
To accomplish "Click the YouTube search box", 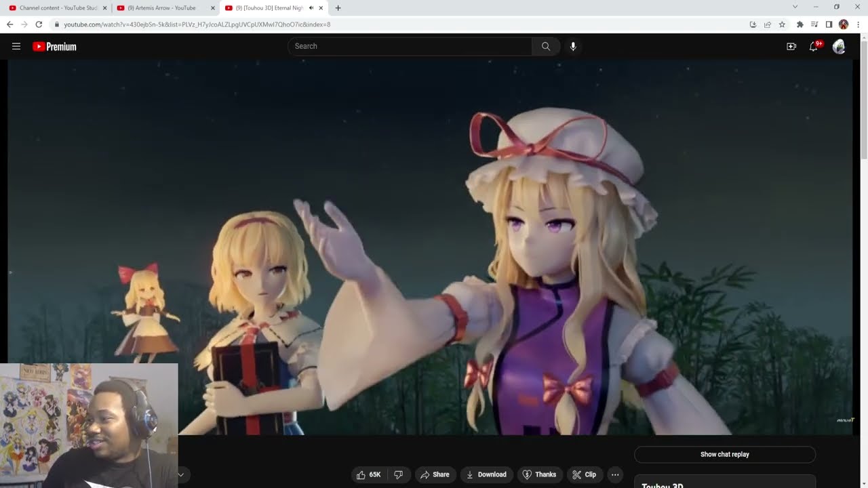I will (410, 46).
